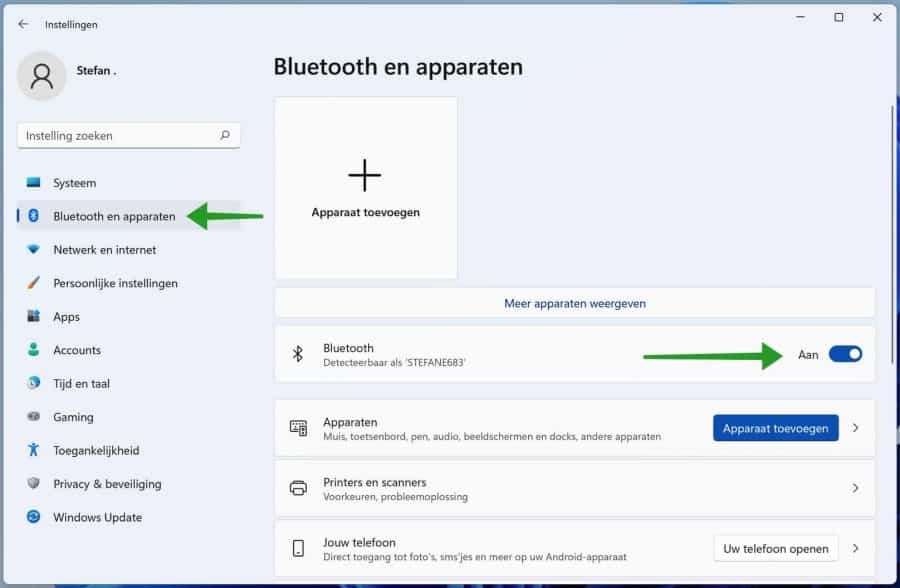Image resolution: width=900 pixels, height=588 pixels.
Task: Click the phone icon on the Jouw telefoon row
Action: (x=297, y=548)
